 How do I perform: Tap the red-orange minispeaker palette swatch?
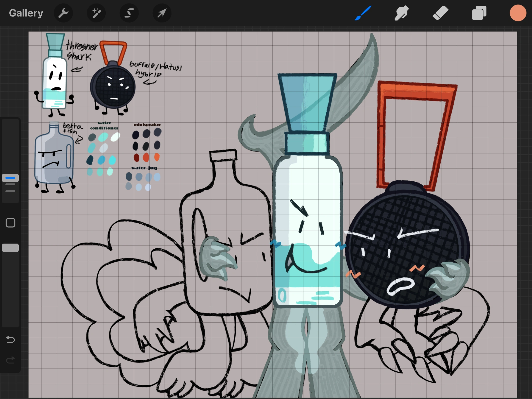(146, 157)
